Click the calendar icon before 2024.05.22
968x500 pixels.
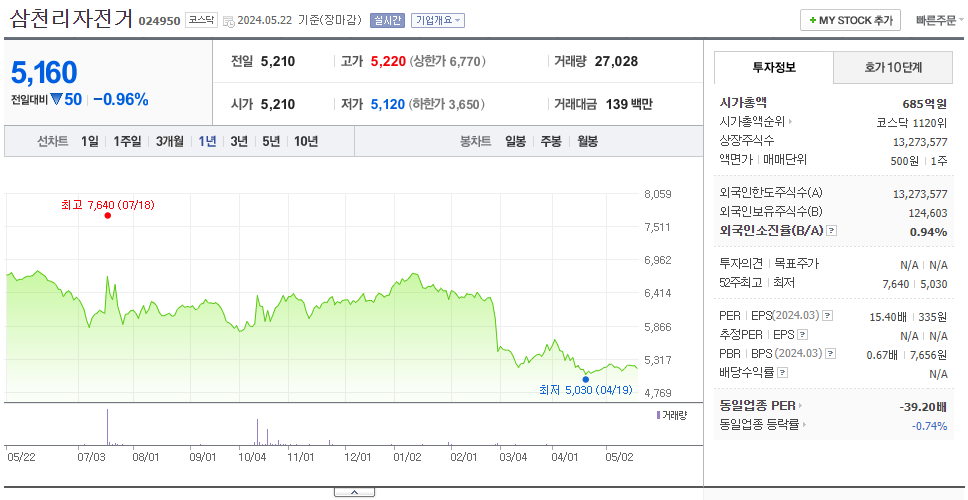(228, 21)
